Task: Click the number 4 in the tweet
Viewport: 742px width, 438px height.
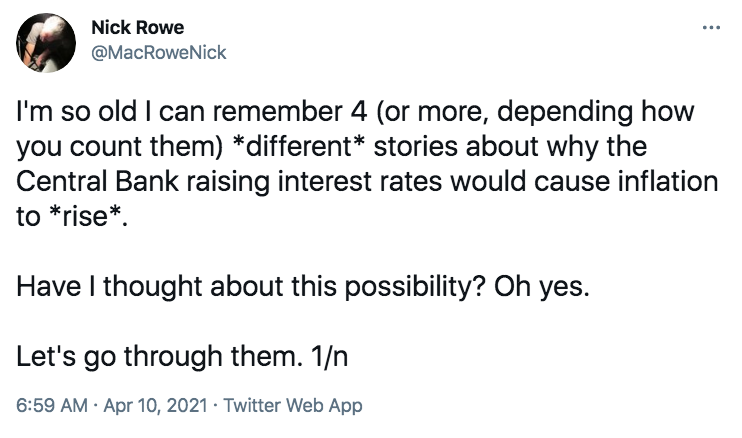Action: 359,112
